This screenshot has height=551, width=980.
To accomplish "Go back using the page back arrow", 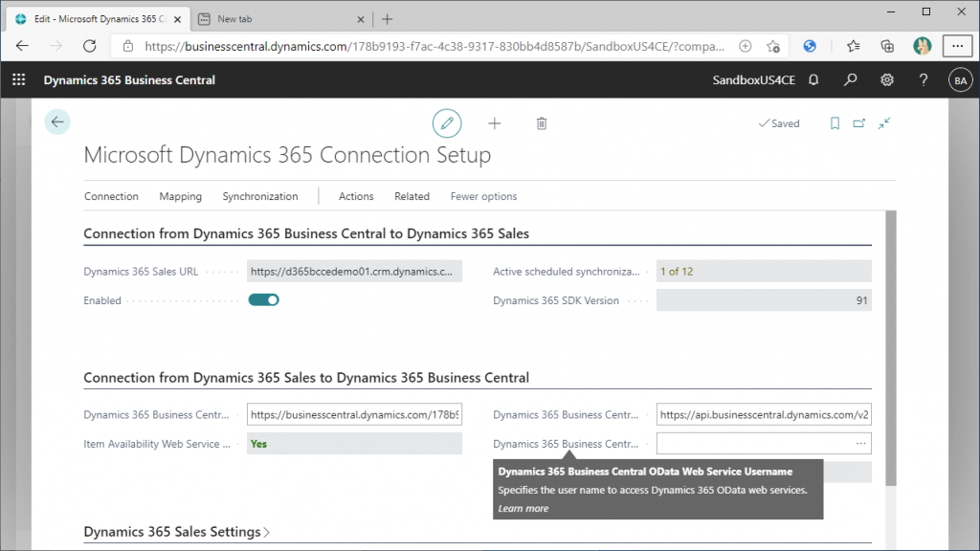I will (x=57, y=121).
